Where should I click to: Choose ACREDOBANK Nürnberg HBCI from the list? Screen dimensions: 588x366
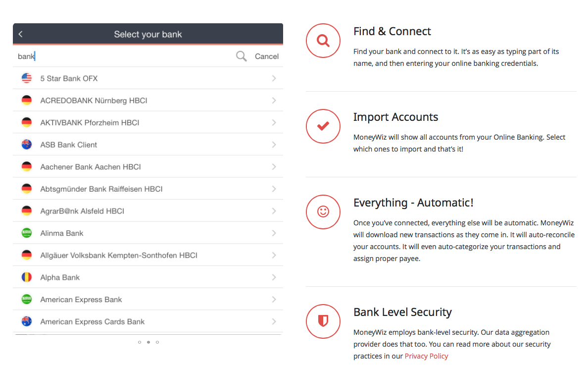coord(148,100)
